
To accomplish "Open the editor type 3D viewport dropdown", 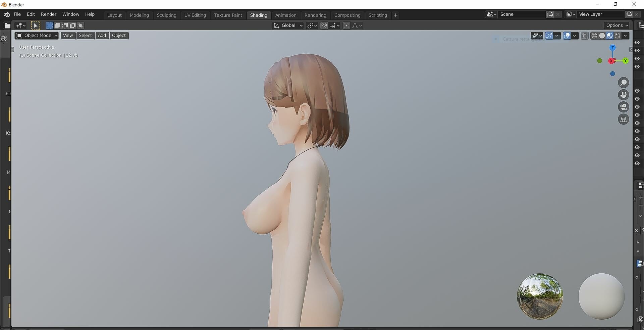I will tap(21, 26).
